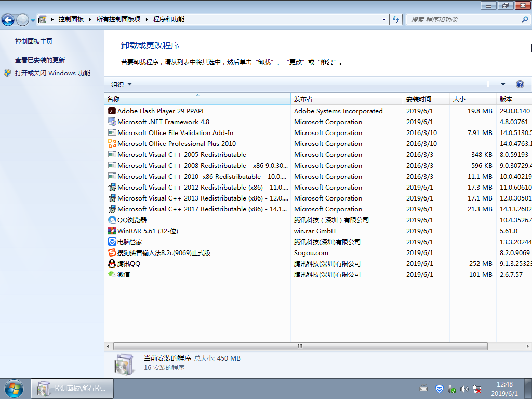This screenshot has height=399, width=532.
Task: Click the horizontal scrollbar left arrow
Action: pyautogui.click(x=108, y=347)
